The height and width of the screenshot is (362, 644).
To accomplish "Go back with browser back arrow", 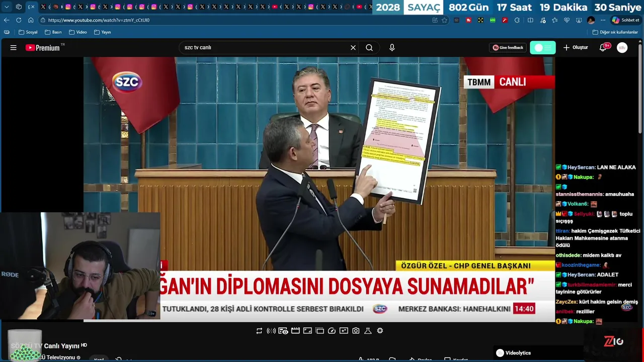I will [x=7, y=20].
